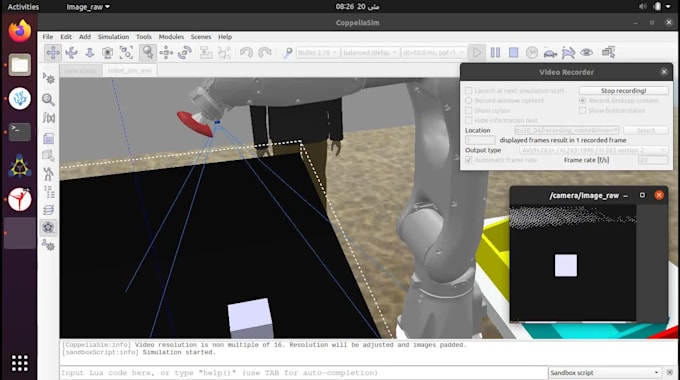Toggle Show button states checkbox

click(582, 111)
